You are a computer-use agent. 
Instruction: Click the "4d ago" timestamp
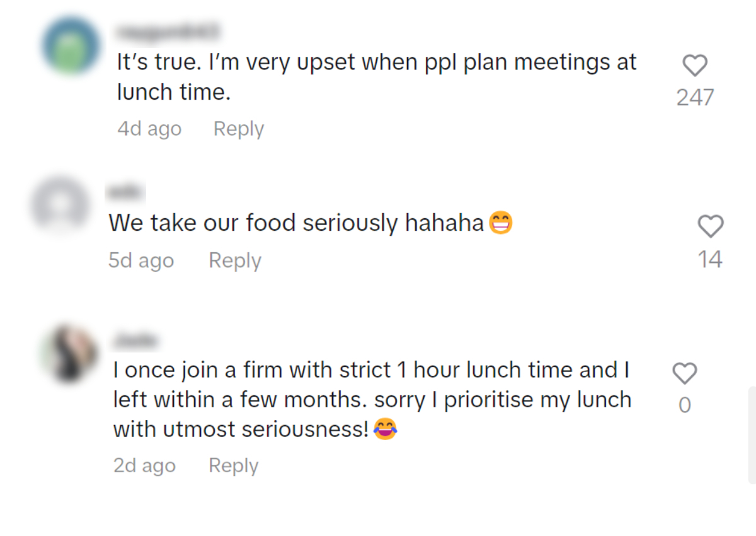149,129
